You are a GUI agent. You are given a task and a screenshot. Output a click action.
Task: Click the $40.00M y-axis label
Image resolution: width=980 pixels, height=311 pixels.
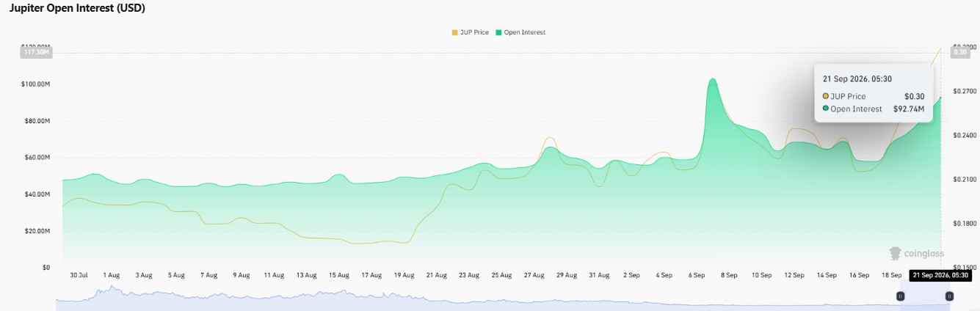click(x=37, y=194)
